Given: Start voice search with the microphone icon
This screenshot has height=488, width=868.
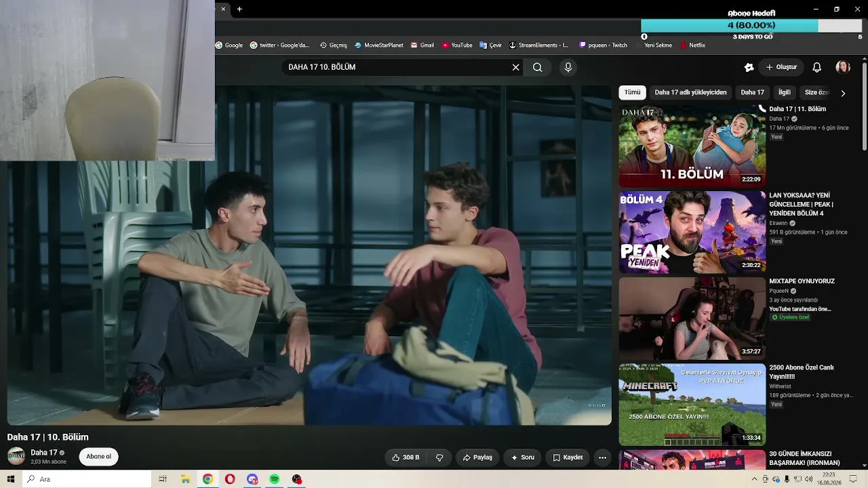Looking at the screenshot, I should point(568,67).
